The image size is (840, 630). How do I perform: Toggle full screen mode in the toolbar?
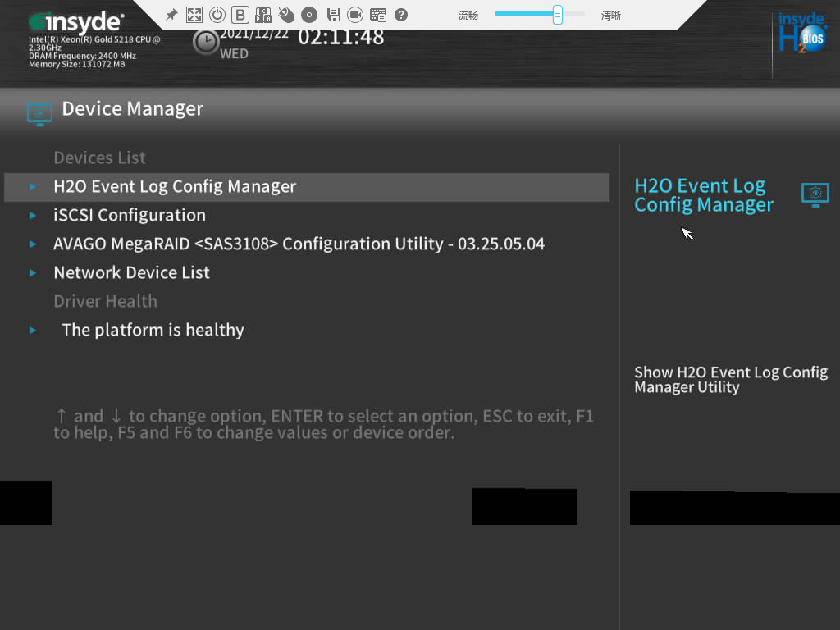[x=194, y=15]
